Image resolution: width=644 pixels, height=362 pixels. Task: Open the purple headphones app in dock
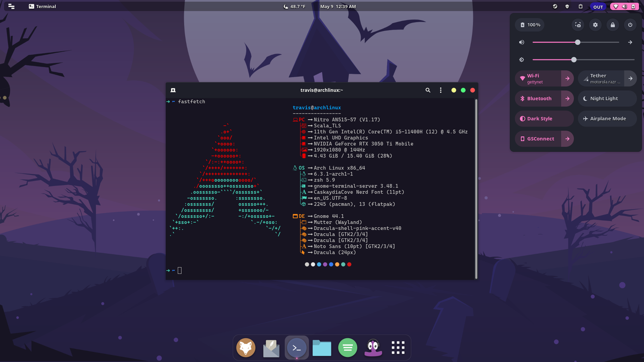tap(373, 347)
